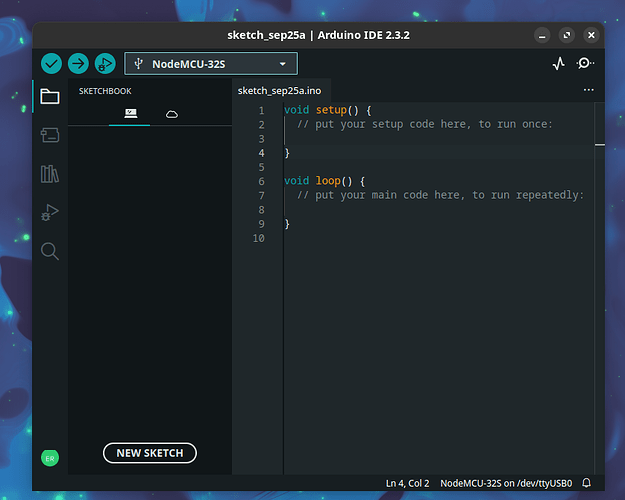Open the Debug panel sidebar icon
The height and width of the screenshot is (500, 625).
(x=50, y=213)
